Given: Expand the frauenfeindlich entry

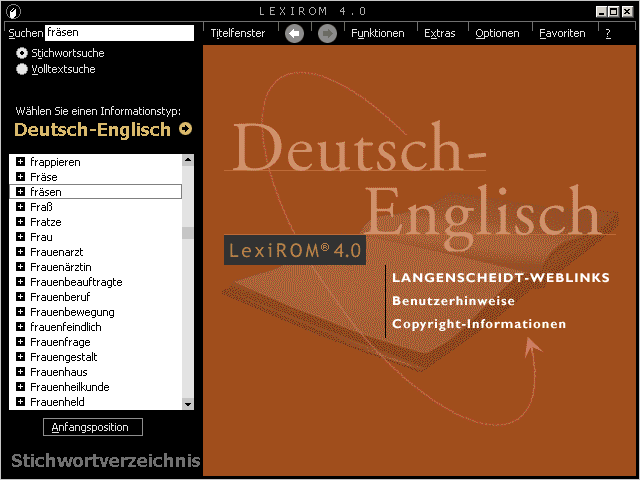Looking at the screenshot, I should [20, 327].
